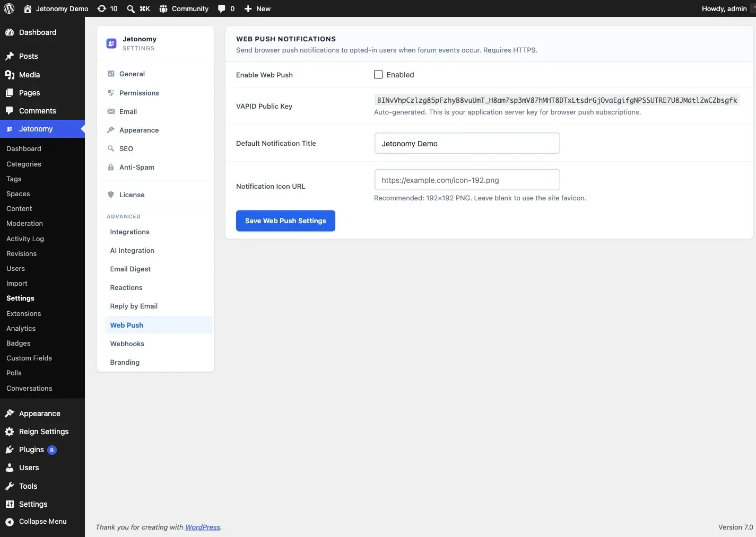Click the Anti-Spam lock icon
This screenshot has width=756, height=537.
[111, 167]
